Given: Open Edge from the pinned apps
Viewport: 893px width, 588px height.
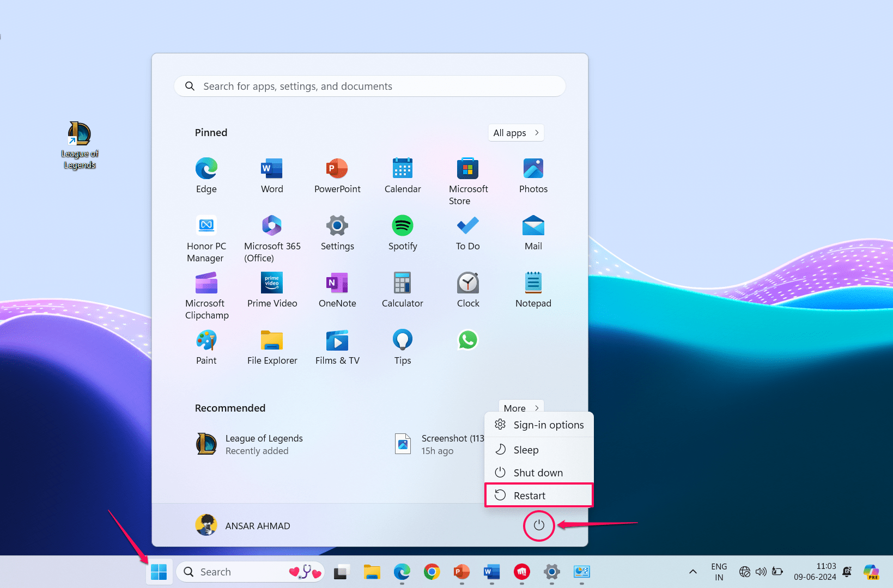Looking at the screenshot, I should pos(206,175).
